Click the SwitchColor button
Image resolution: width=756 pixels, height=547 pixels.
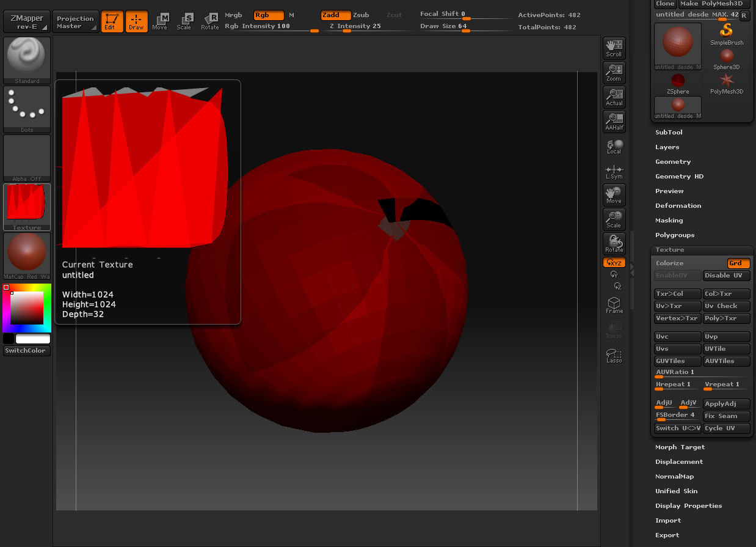(27, 351)
